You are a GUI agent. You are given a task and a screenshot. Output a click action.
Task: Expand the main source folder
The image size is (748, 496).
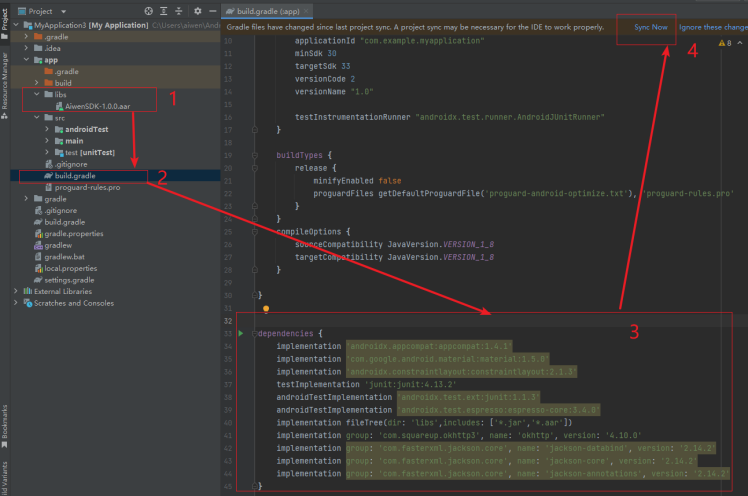(47, 141)
